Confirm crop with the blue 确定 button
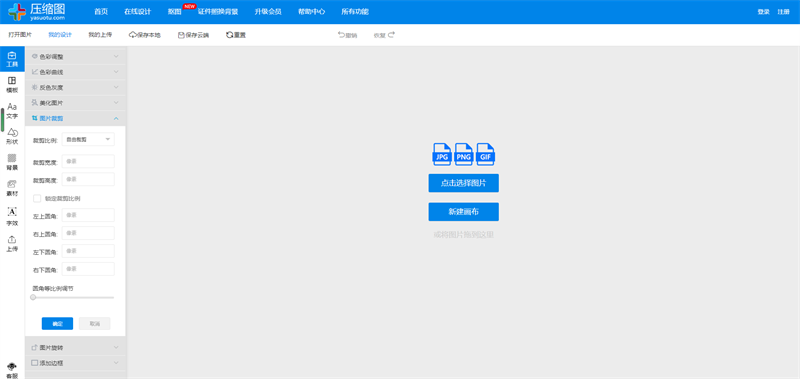 pyautogui.click(x=57, y=323)
